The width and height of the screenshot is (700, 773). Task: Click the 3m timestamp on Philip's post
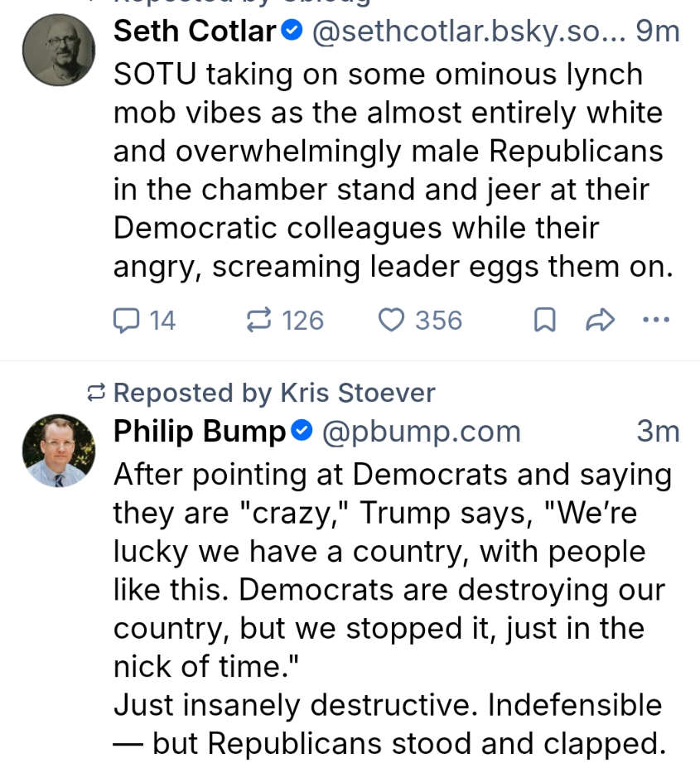658,431
